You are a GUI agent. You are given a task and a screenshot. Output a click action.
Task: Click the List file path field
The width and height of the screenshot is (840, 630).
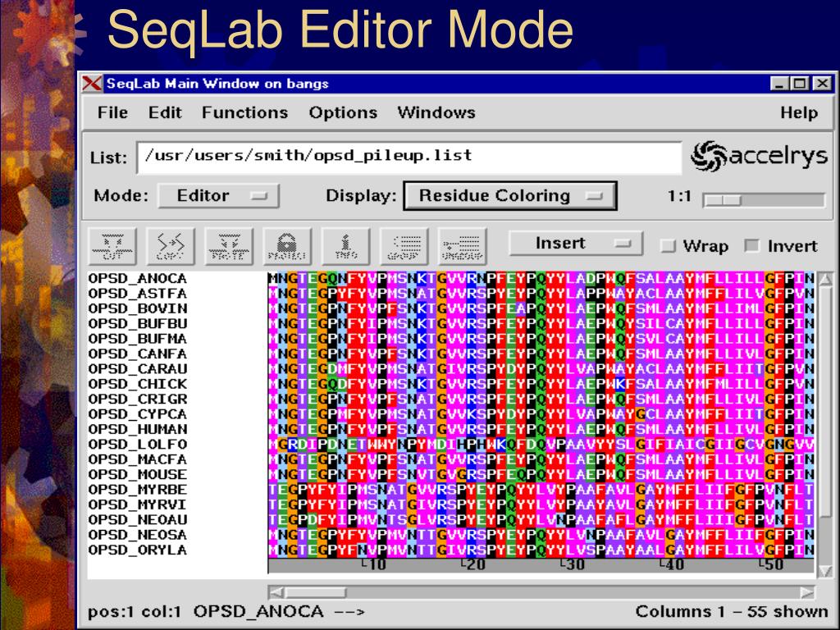point(409,157)
